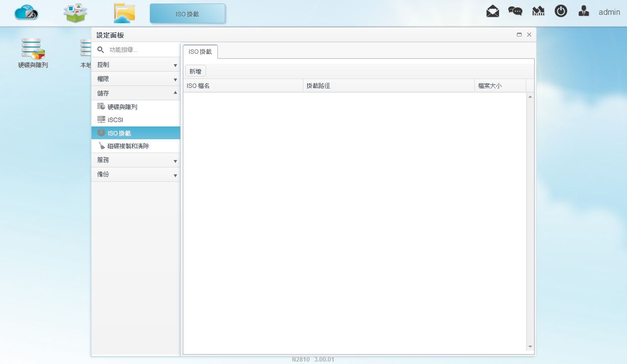Expand the 備份 section

point(136,175)
